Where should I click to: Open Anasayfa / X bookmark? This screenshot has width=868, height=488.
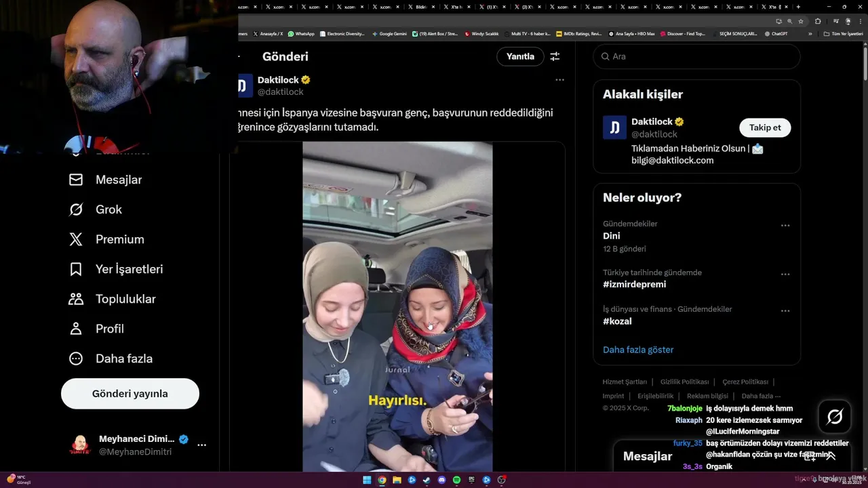pos(268,33)
